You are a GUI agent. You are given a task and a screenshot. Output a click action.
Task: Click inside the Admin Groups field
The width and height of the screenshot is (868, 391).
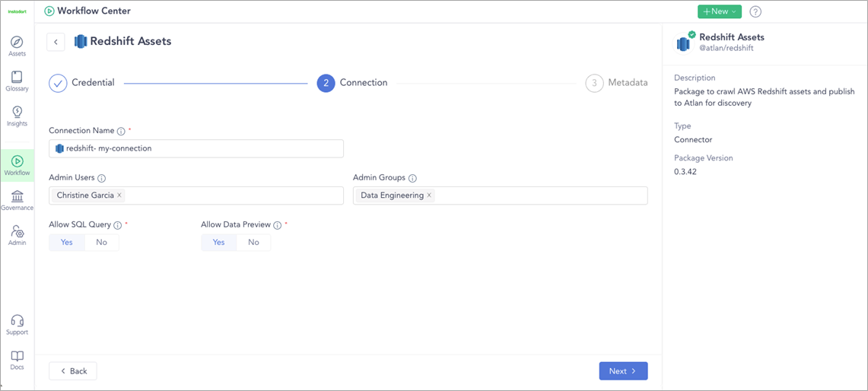pyautogui.click(x=501, y=195)
